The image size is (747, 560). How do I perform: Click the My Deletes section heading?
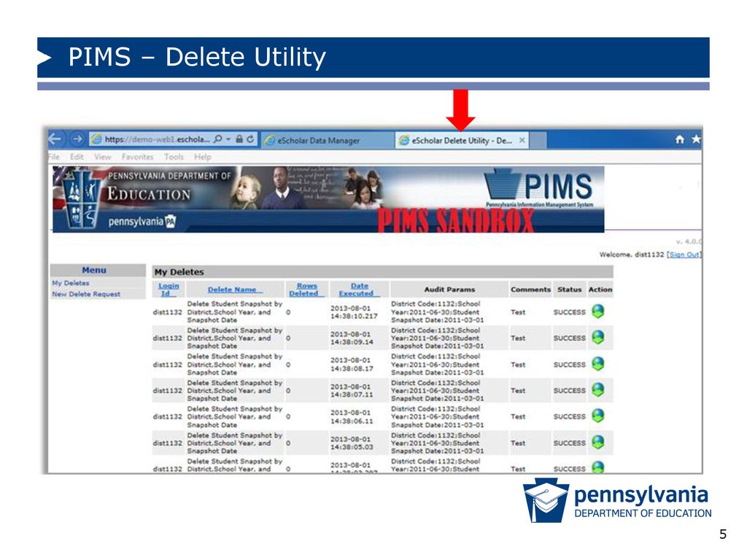point(179,272)
